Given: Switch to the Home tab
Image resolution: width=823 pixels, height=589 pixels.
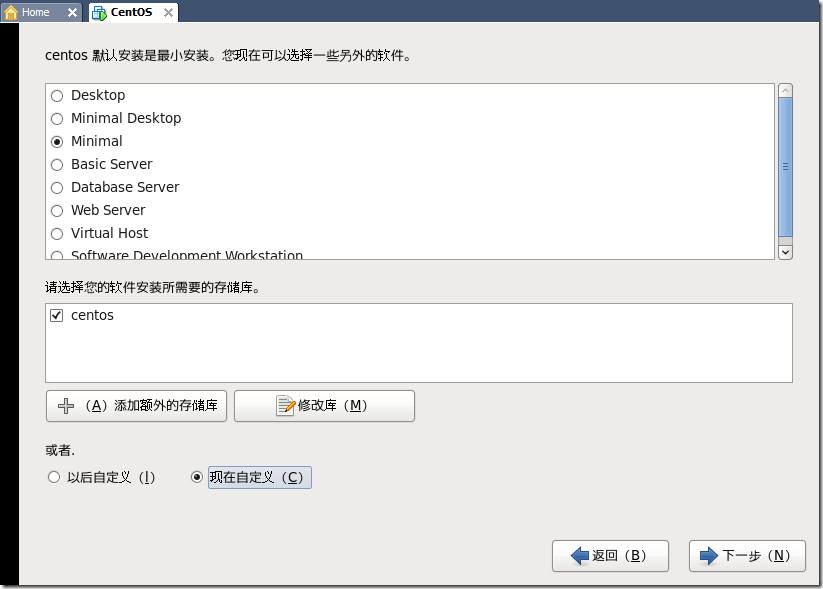Looking at the screenshot, I should coord(36,13).
